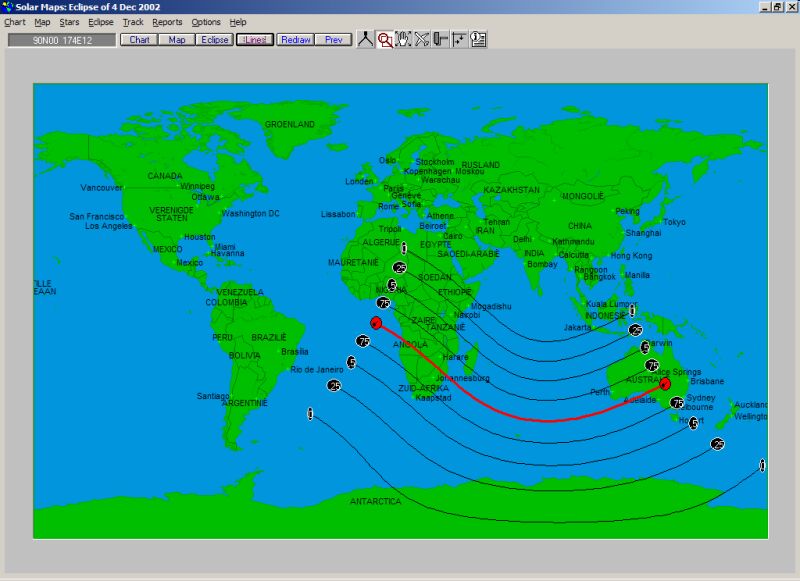
Task: Open the Reports menu
Action: pos(167,22)
